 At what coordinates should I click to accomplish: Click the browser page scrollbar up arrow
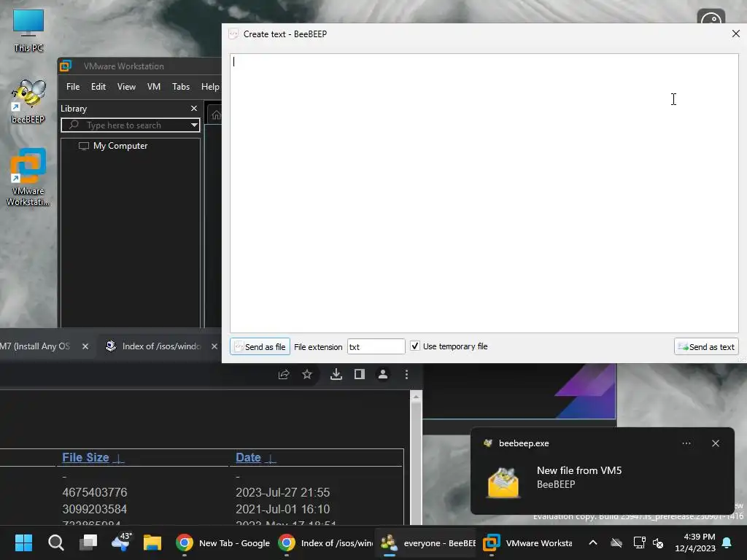[x=416, y=397]
